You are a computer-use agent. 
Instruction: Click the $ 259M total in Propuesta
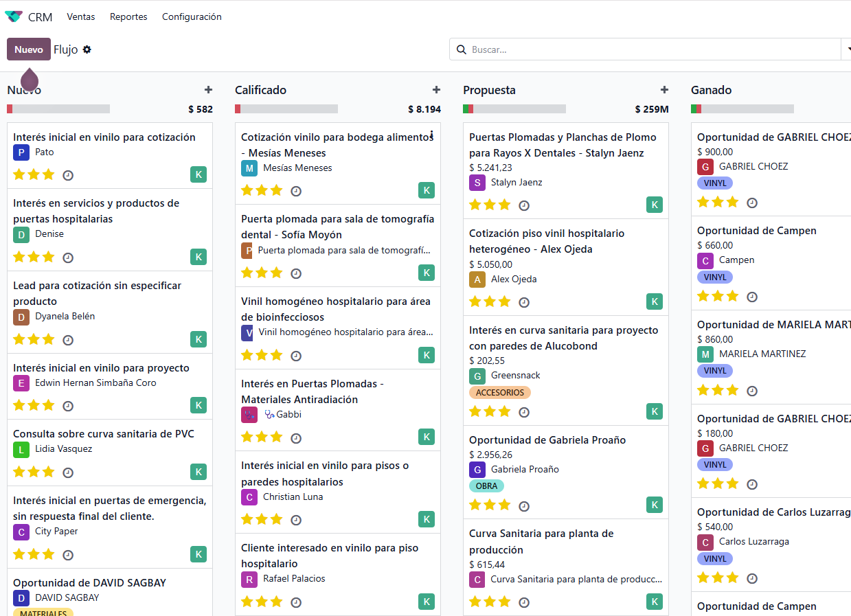pyautogui.click(x=652, y=109)
